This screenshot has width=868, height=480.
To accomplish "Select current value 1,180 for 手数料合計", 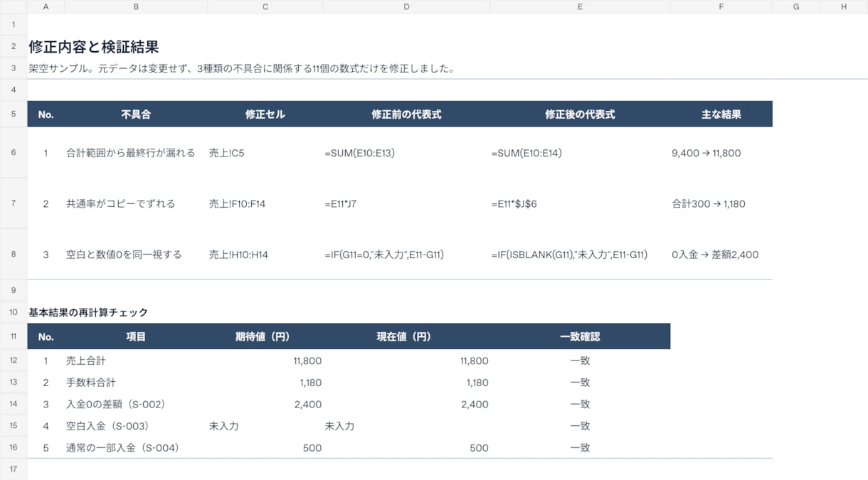I will click(406, 383).
